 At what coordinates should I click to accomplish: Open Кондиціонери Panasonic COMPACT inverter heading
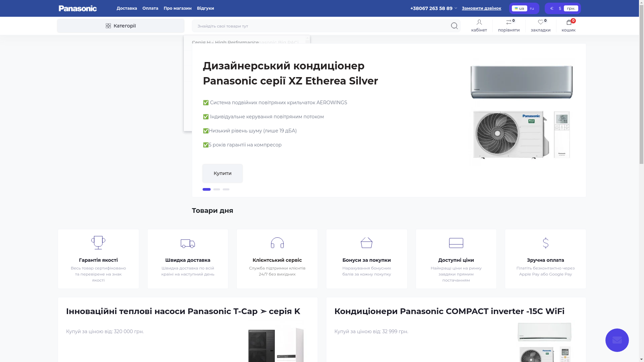pyautogui.click(x=449, y=311)
